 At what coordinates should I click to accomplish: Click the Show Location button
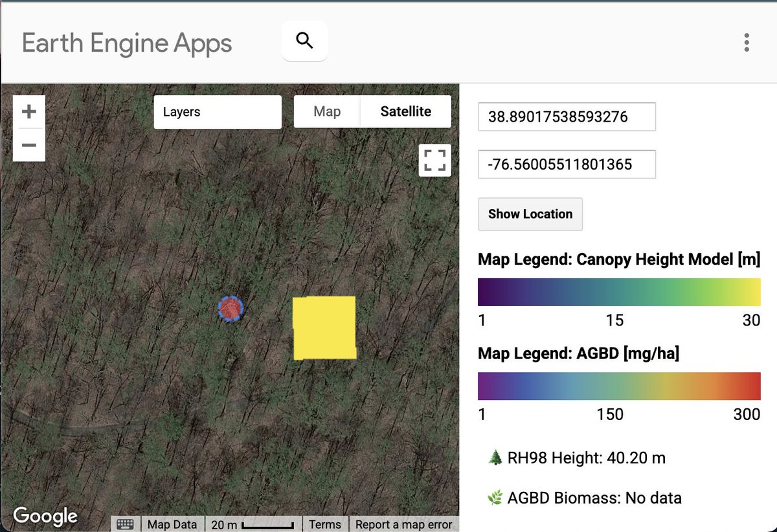coord(530,214)
